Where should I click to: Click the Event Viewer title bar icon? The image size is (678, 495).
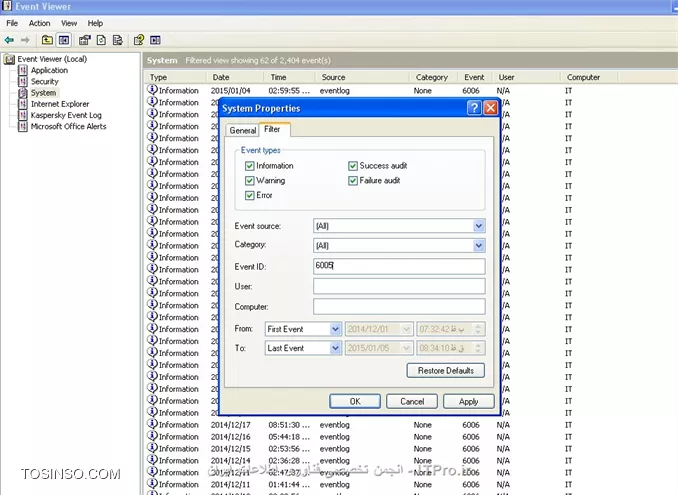point(7,6)
